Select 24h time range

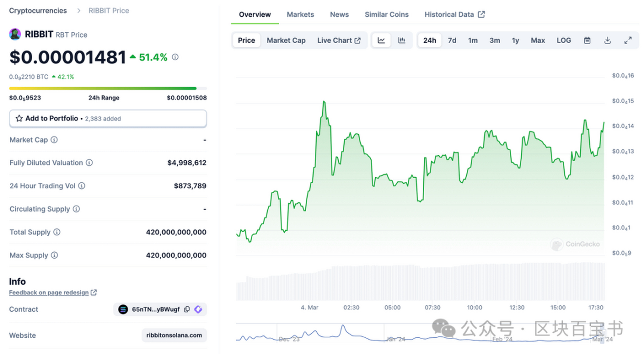tap(430, 40)
